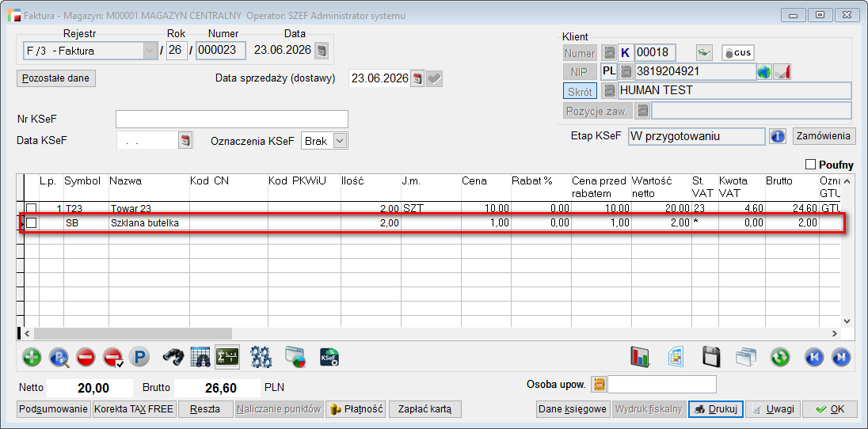Click the Osoba upow. input field

(662, 384)
